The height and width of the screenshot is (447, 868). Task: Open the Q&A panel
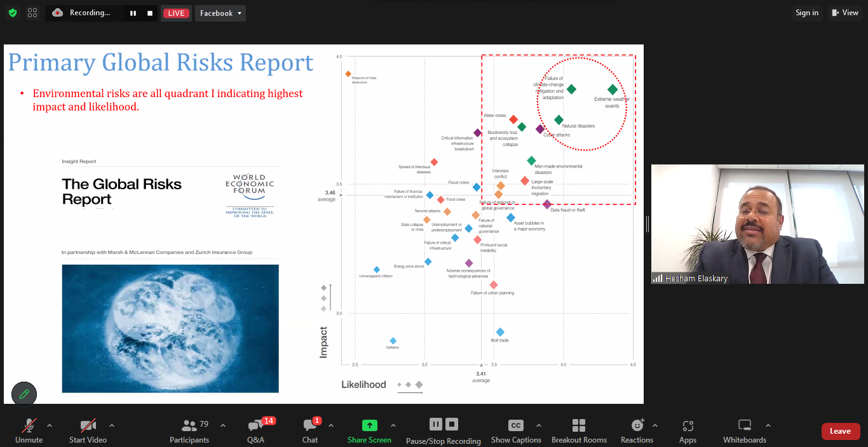255,426
